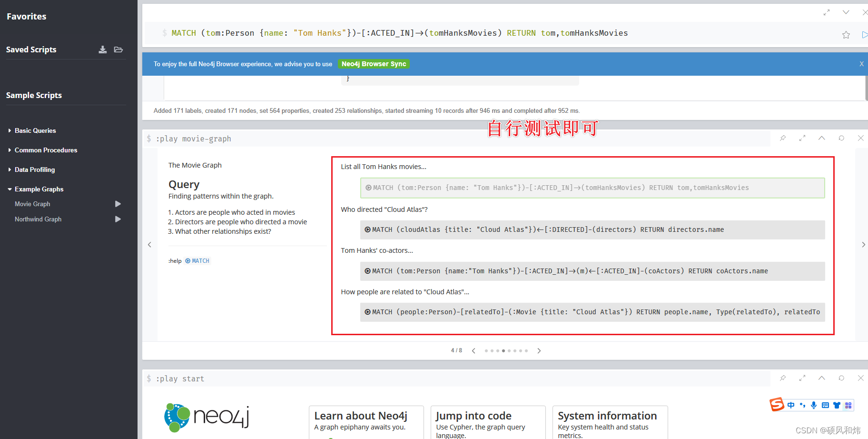Open Sogou toolbox grid icon

[x=848, y=405]
